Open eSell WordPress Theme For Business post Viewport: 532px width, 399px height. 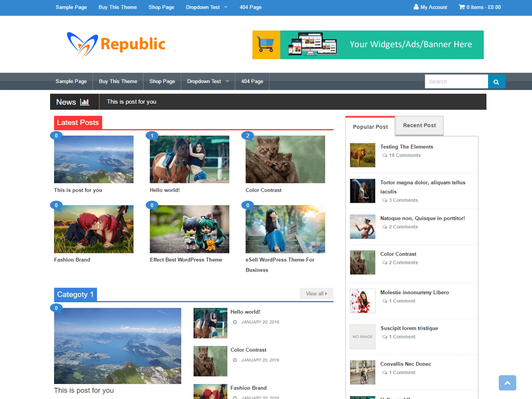pos(280,265)
